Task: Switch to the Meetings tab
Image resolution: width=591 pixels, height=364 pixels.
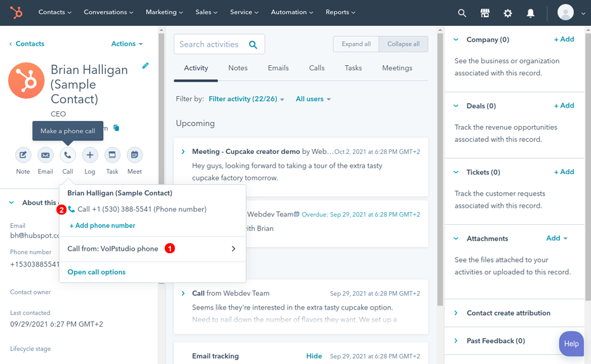Action: click(x=397, y=68)
